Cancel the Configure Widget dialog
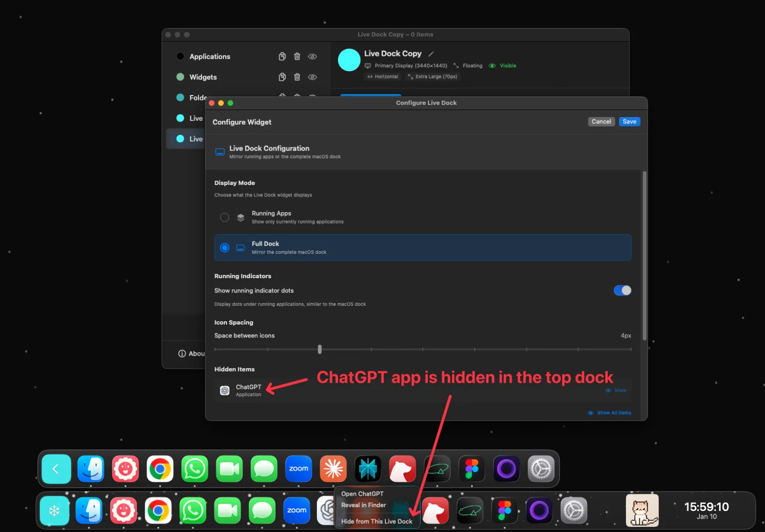Viewport: 765px width, 532px height. 601,122
